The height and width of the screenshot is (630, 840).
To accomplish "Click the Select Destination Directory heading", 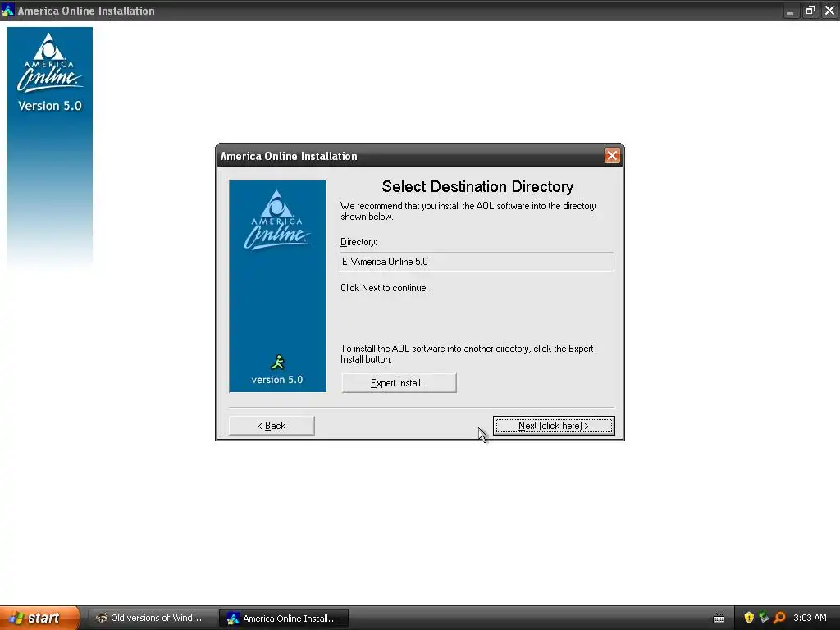I will (x=477, y=186).
